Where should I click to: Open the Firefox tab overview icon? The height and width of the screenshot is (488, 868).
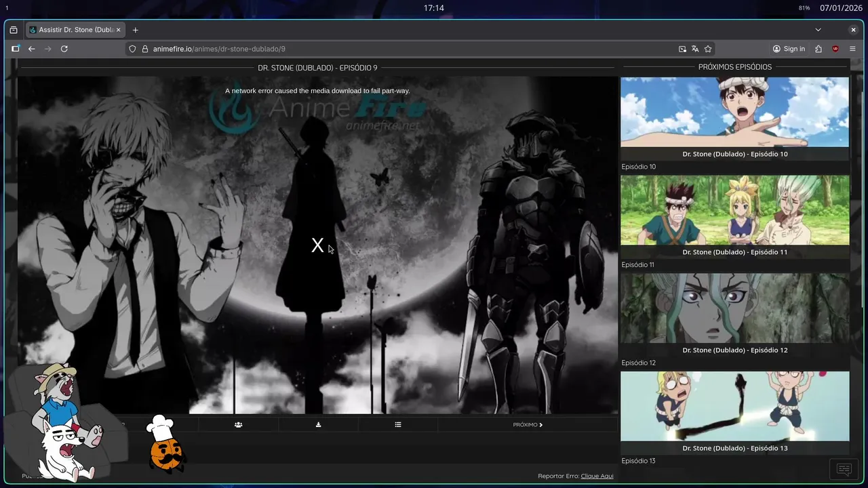[x=14, y=30]
